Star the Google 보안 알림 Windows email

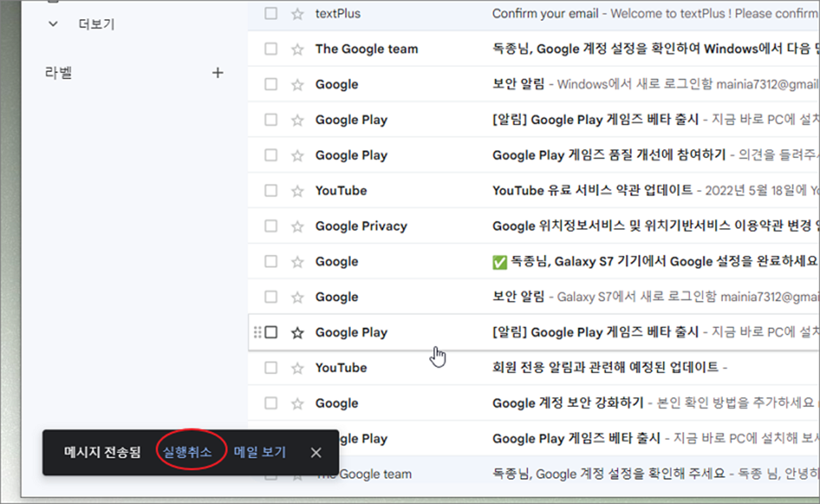(298, 85)
